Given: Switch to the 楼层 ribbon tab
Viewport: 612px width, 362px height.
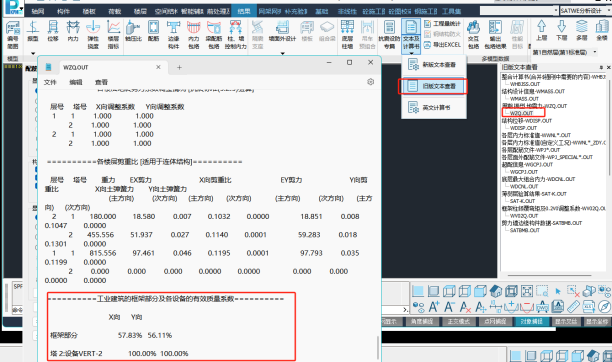Looking at the screenshot, I should pos(140,11).
